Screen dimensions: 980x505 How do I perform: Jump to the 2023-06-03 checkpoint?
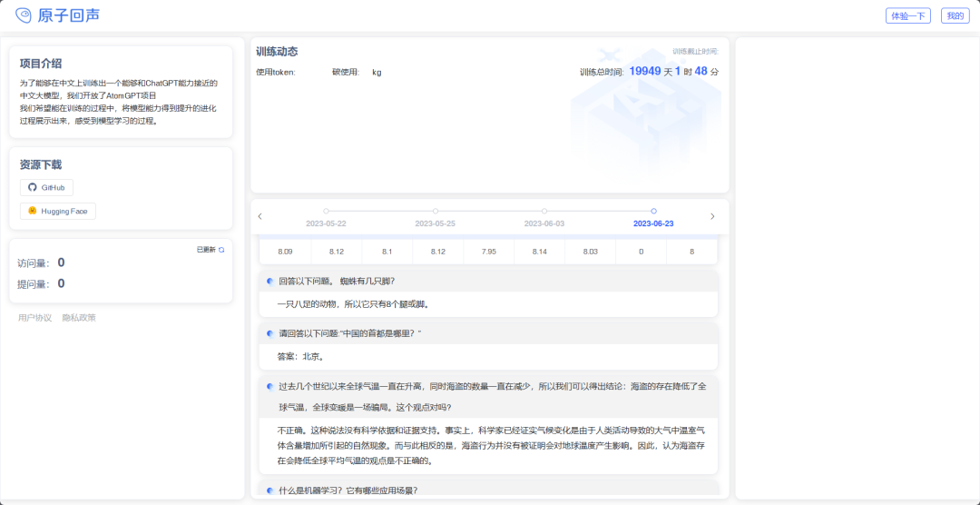click(x=544, y=212)
